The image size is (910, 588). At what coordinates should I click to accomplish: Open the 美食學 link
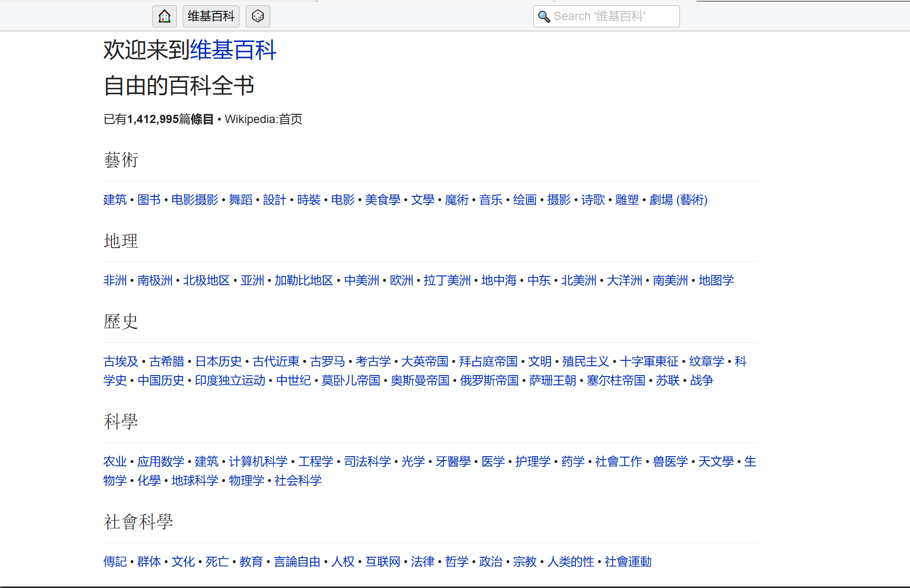coord(383,200)
